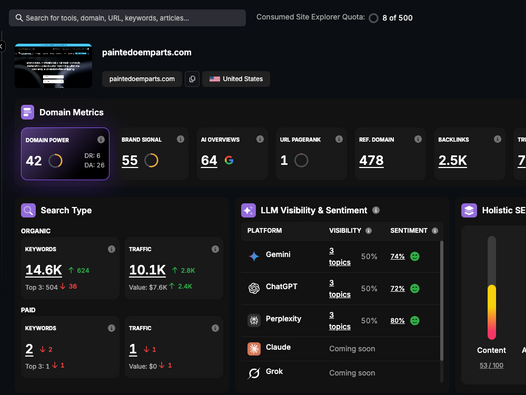Open ChatGPT 3 topics link
Viewport: 526px width, 395px height.
coord(339,289)
